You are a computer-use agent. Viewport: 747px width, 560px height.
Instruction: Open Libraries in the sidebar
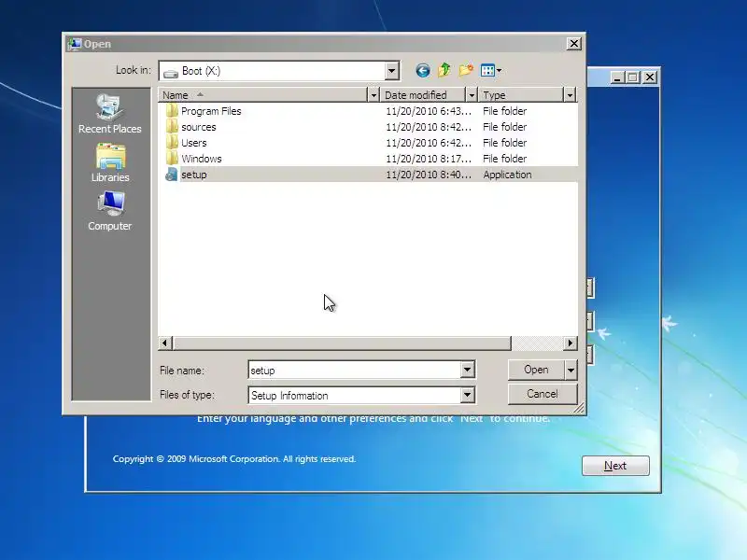[110, 162]
